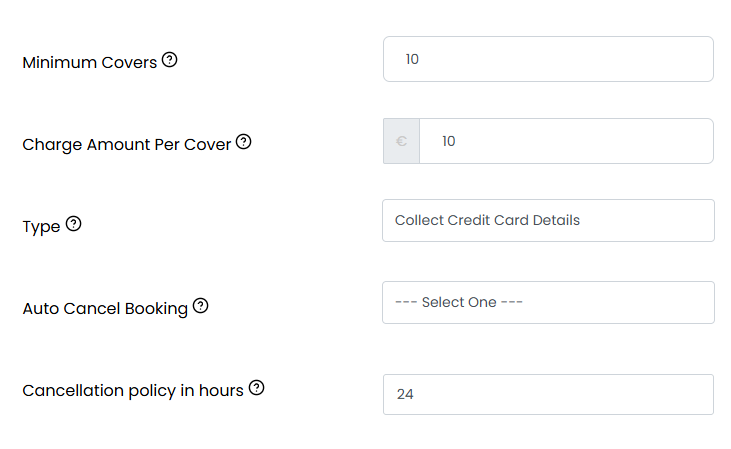
Task: Select the Charge Amount Per Cover field
Action: [566, 141]
